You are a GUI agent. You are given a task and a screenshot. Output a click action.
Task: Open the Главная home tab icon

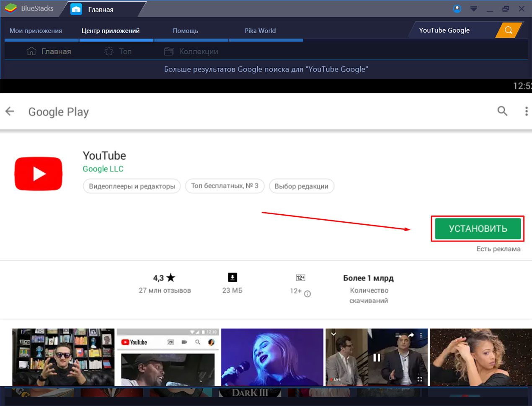(76, 9)
